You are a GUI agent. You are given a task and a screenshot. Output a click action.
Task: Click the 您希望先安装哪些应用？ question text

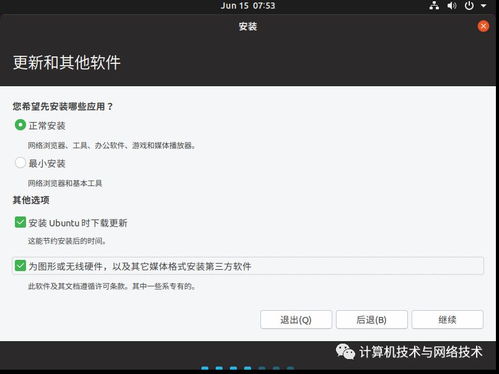click(x=63, y=106)
